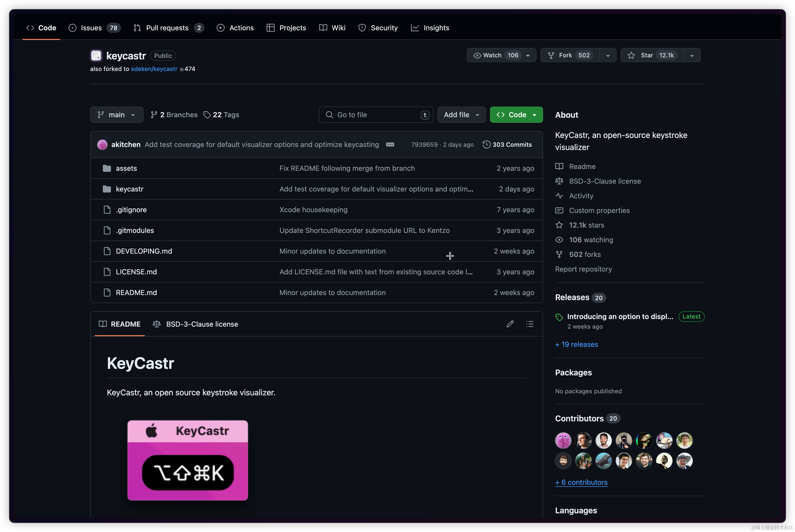Click the assets folder icon

pos(107,168)
